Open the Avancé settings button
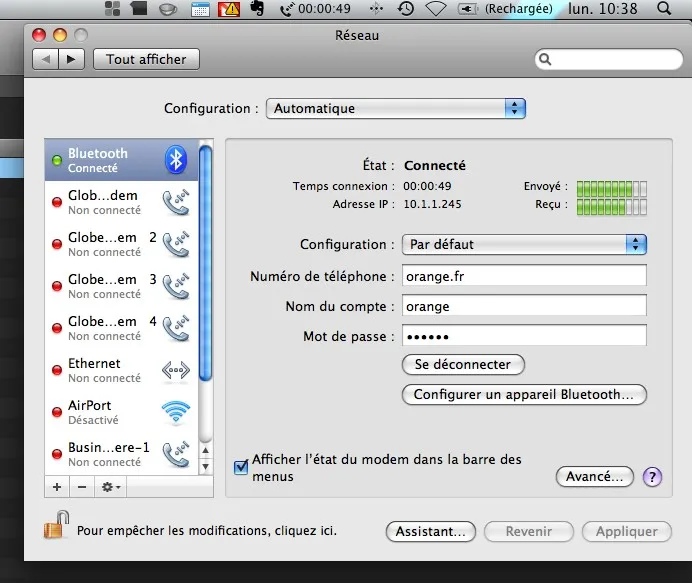Viewport: 692px width, 583px height. click(594, 477)
